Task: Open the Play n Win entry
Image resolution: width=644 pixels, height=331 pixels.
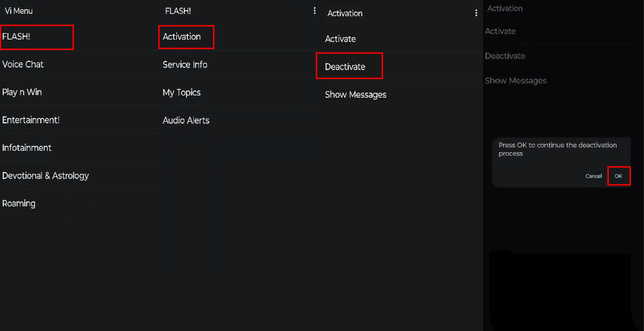Action: click(22, 92)
